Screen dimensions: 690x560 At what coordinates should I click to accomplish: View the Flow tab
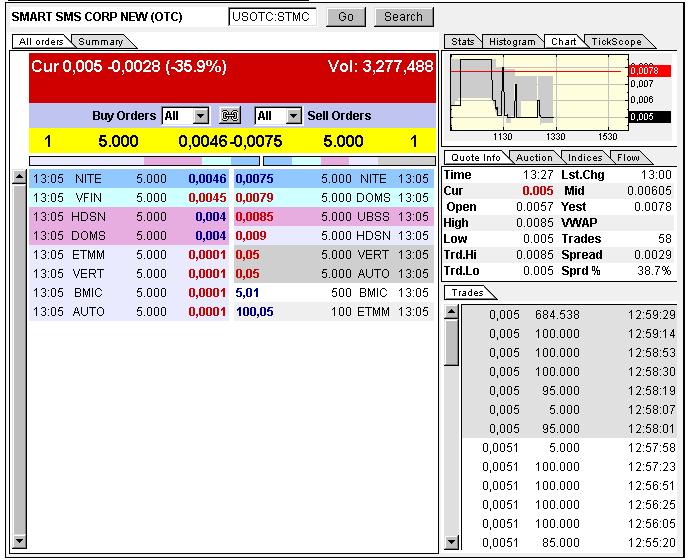point(628,158)
